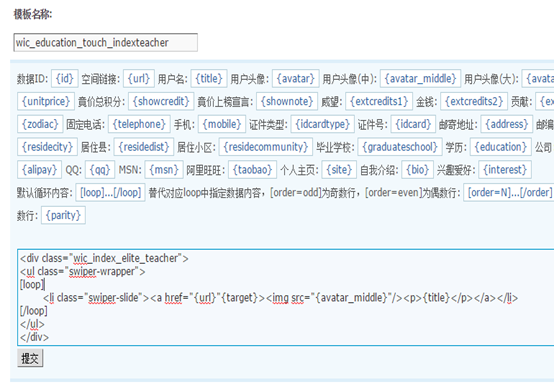This screenshot has width=555, height=390.
Task: Insert the {avatar} tag
Action: [296, 78]
